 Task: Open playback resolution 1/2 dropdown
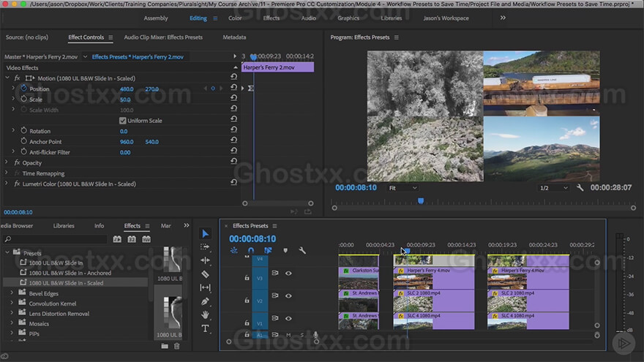click(x=553, y=188)
